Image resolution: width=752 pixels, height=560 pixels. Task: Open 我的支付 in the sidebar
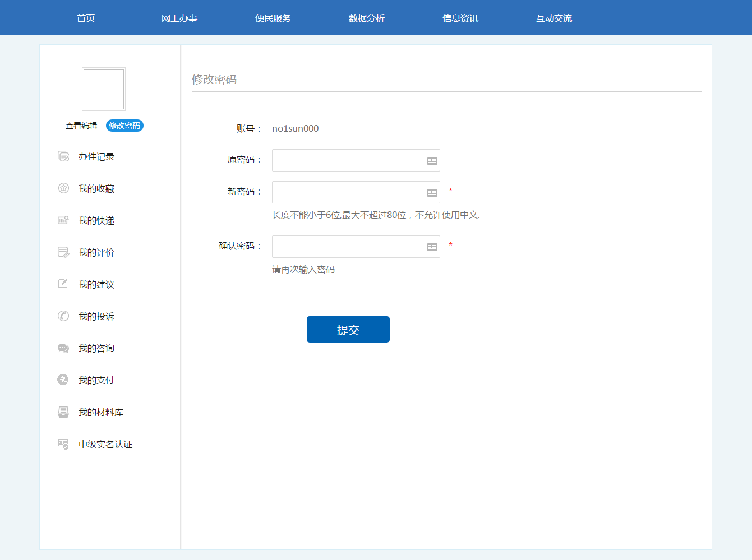click(96, 381)
